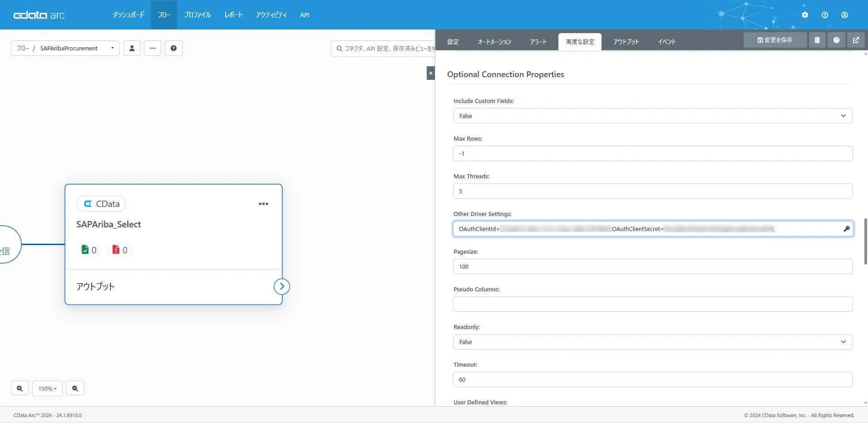Open the settings gear in top bar
Screen dimensions: 868x423
[x=805, y=15]
